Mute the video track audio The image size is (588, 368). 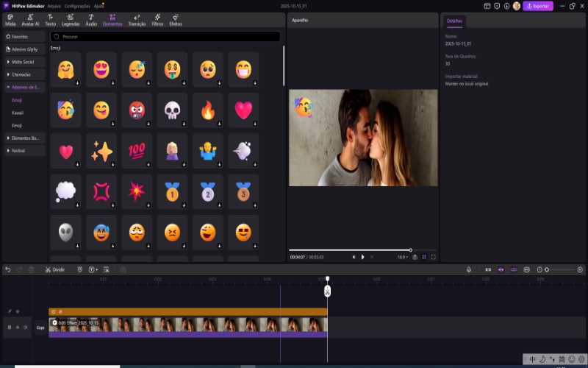(x=25, y=327)
